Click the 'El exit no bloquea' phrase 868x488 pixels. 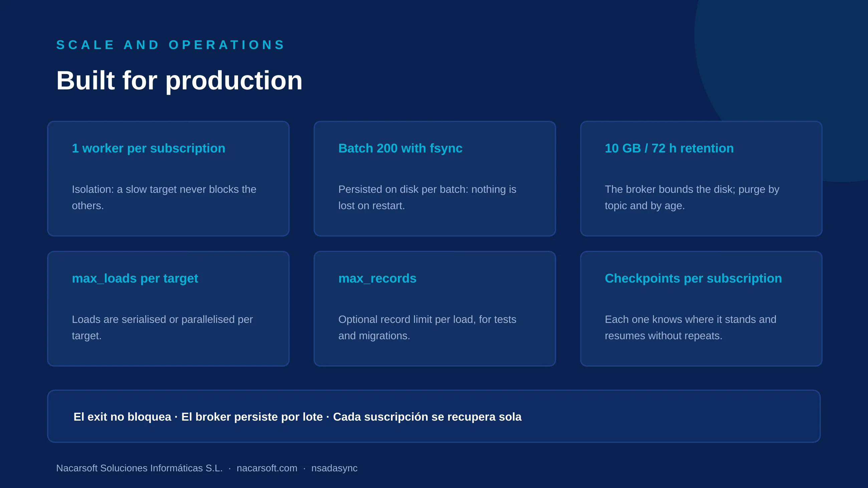122,417
